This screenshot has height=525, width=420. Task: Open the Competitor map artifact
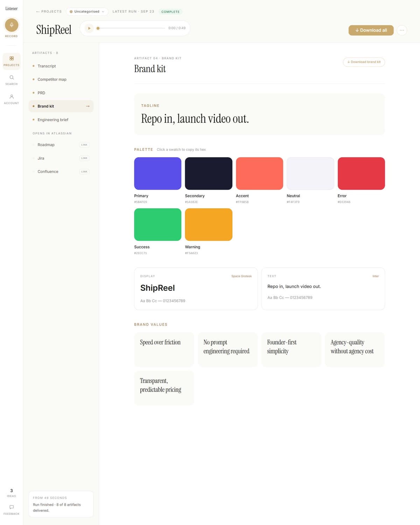pyautogui.click(x=61, y=79)
